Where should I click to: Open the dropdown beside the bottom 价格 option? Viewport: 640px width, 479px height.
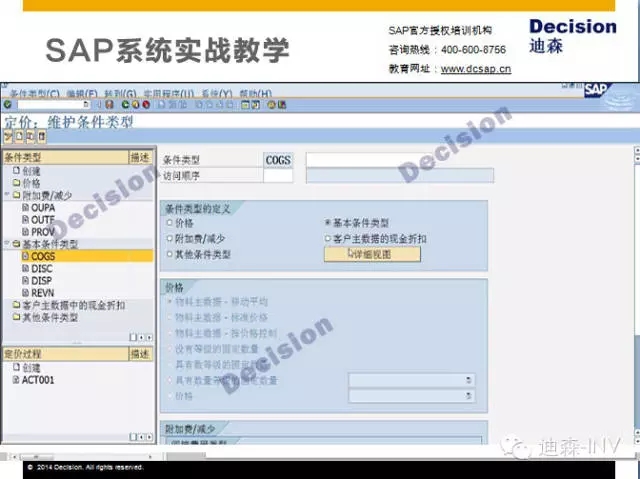tap(469, 395)
